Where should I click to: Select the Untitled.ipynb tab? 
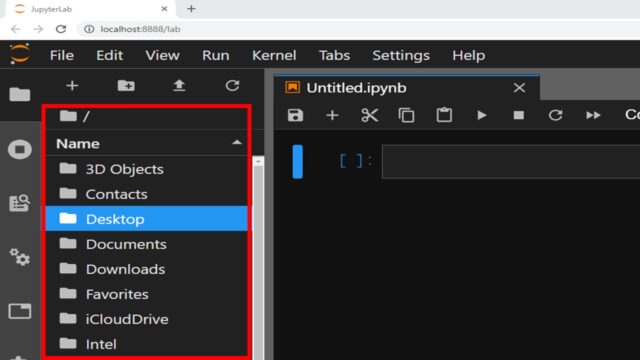[x=407, y=88]
